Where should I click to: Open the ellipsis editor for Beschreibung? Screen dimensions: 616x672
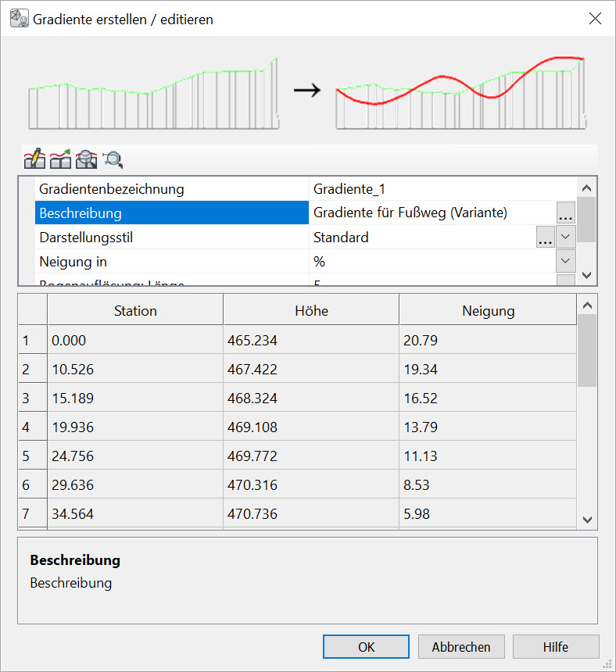click(565, 213)
